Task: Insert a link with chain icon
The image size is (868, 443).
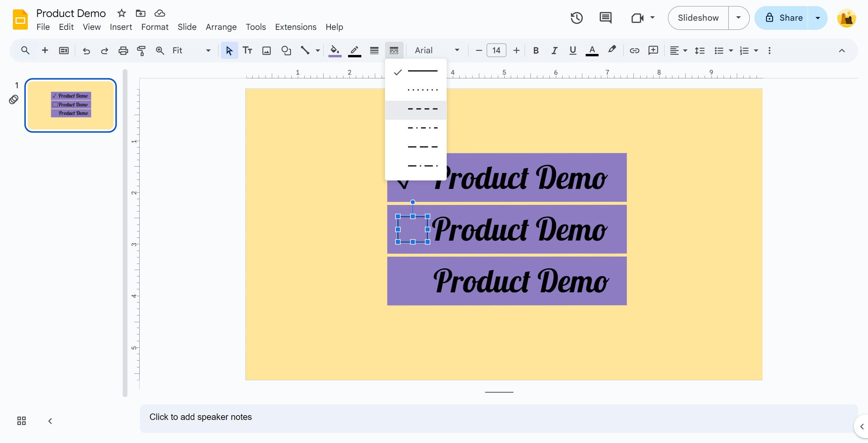Action: (x=634, y=51)
